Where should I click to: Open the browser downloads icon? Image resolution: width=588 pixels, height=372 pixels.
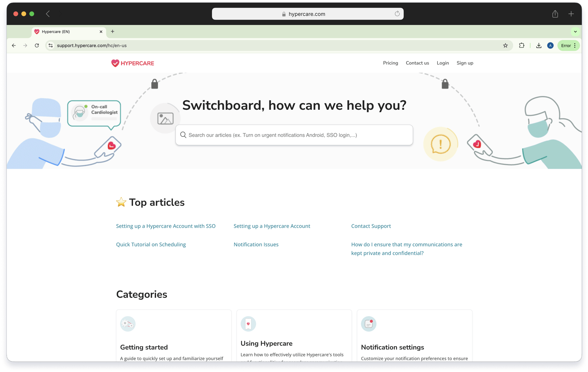tap(539, 46)
